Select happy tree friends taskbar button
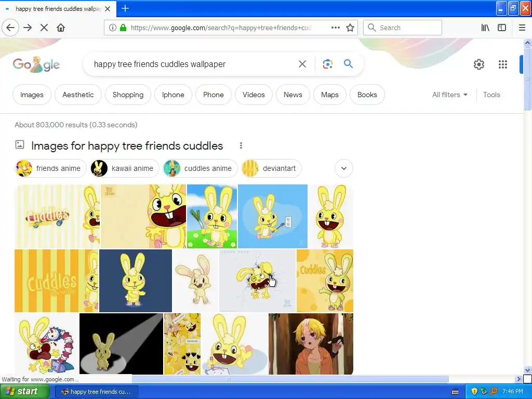 96,392
